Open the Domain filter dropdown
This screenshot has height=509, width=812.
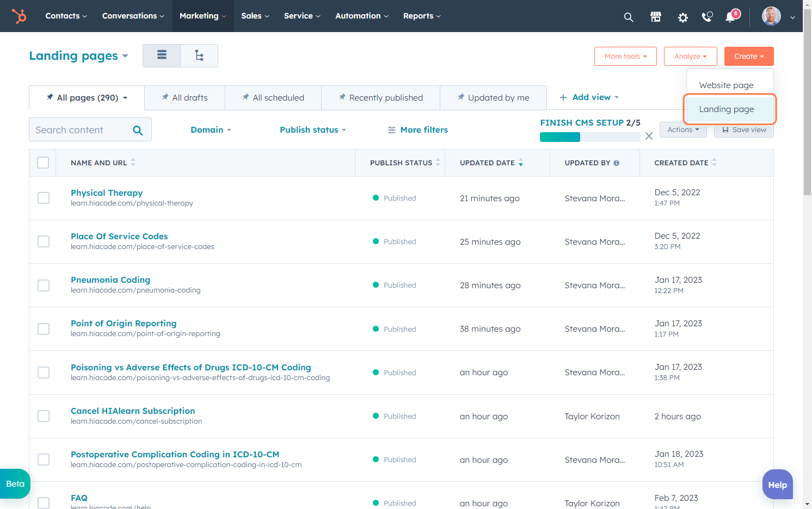coord(211,130)
